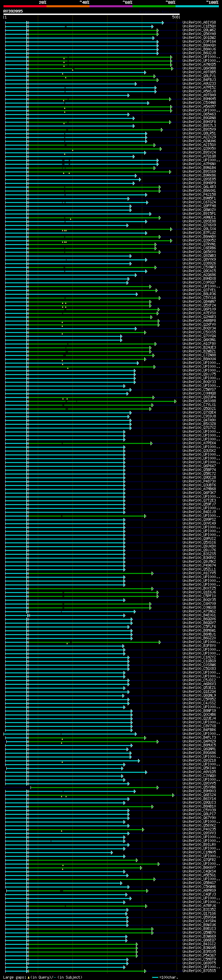
Task: Select hit UniRef100_B9S5V9
Action: click(199, 130)
